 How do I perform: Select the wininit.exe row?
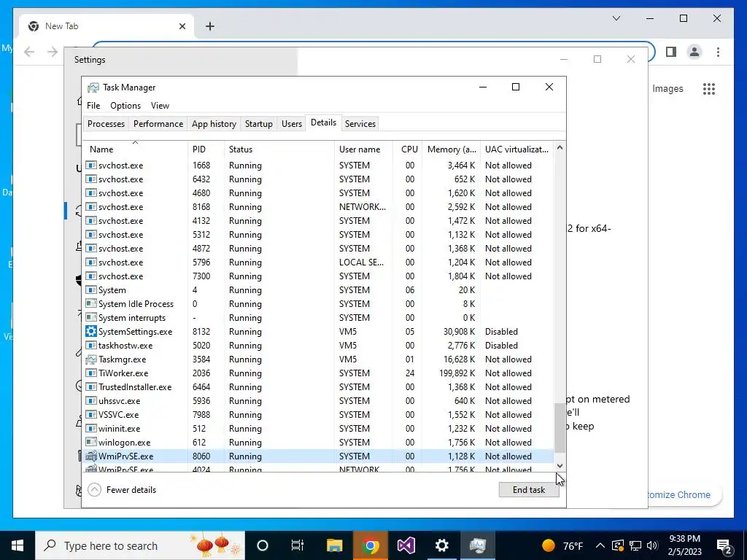318,429
